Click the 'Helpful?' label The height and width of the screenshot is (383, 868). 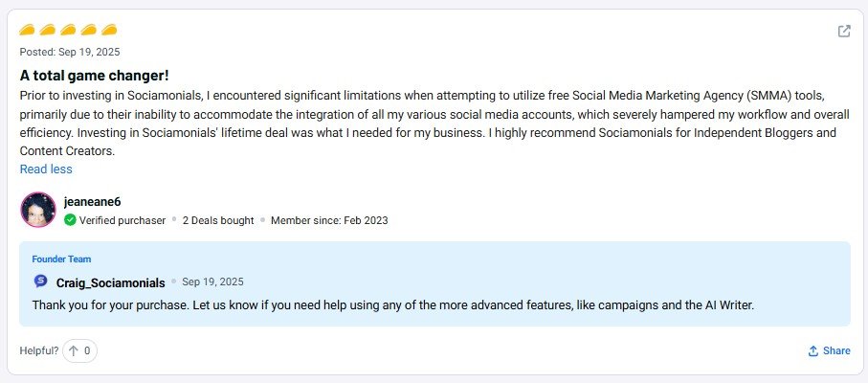[38, 350]
